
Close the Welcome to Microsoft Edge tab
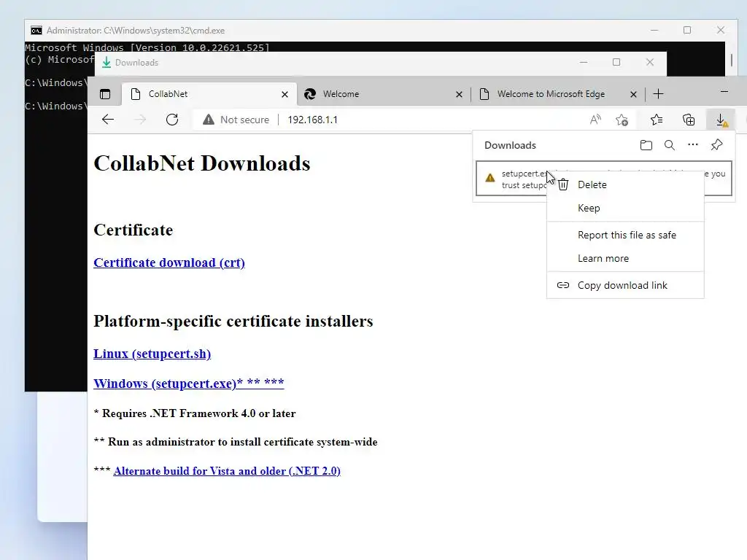[x=633, y=94]
